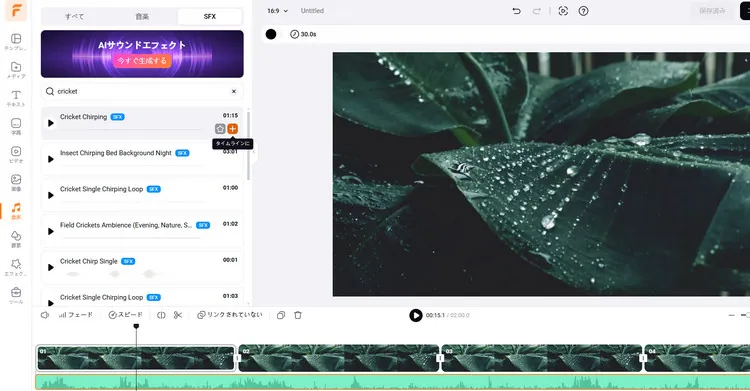The width and height of the screenshot is (750, 391).
Task: Open the 30.0s duration setting
Action: click(303, 34)
